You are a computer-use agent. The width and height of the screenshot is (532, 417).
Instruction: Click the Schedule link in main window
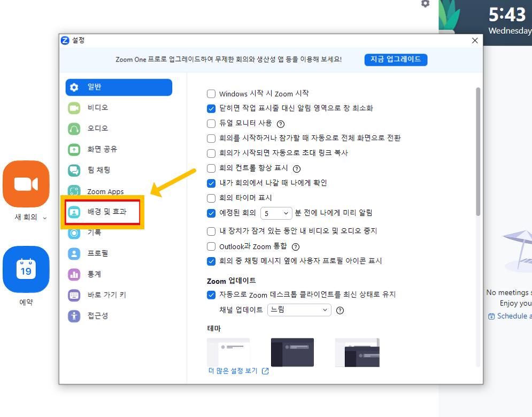coord(514,316)
